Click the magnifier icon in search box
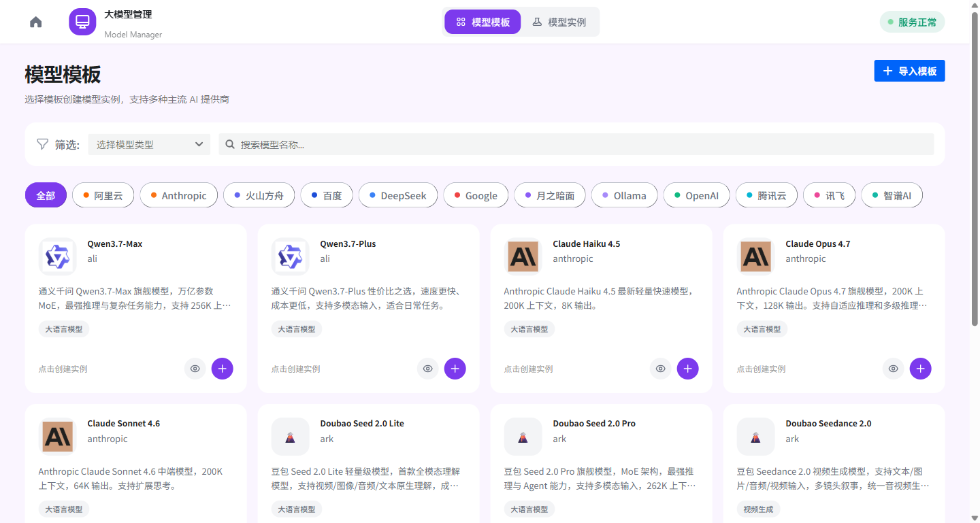The image size is (980, 523). point(230,144)
